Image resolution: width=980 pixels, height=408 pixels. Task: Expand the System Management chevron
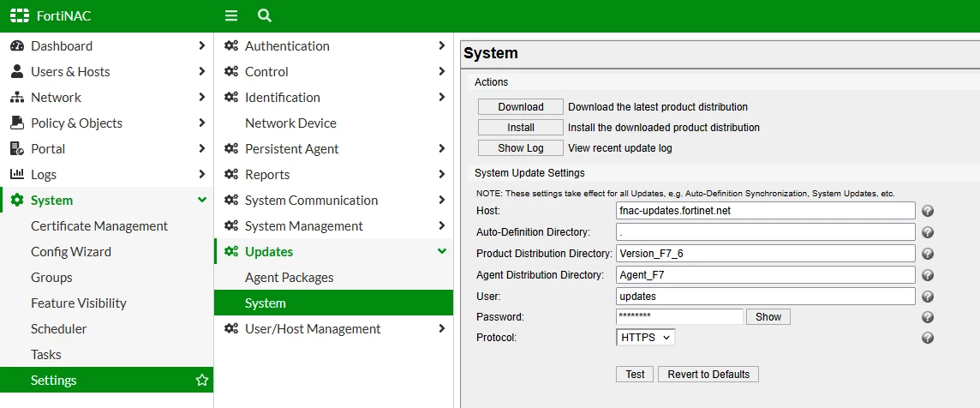click(x=442, y=226)
